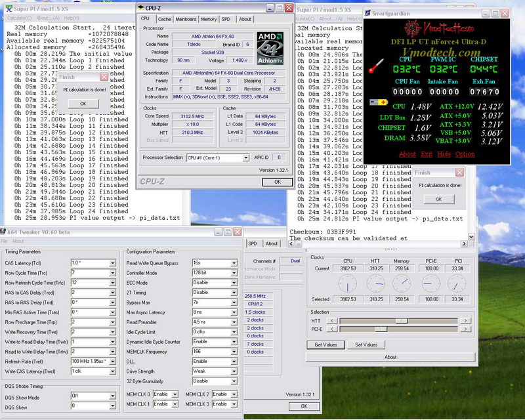Click Smartguardian Hide link

(x=444, y=154)
